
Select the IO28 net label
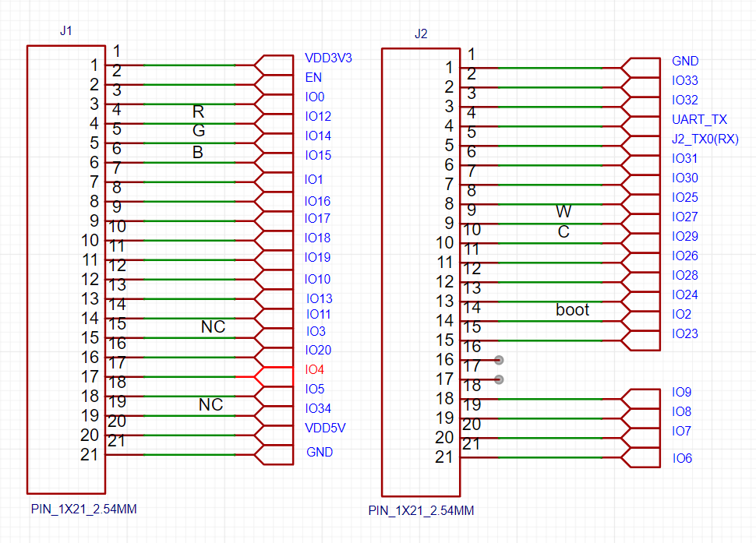pos(685,275)
